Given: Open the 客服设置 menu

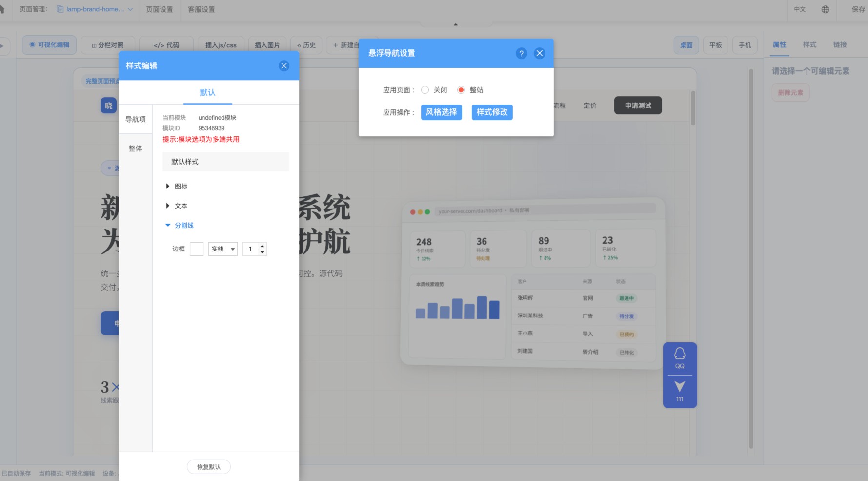Looking at the screenshot, I should (x=202, y=9).
